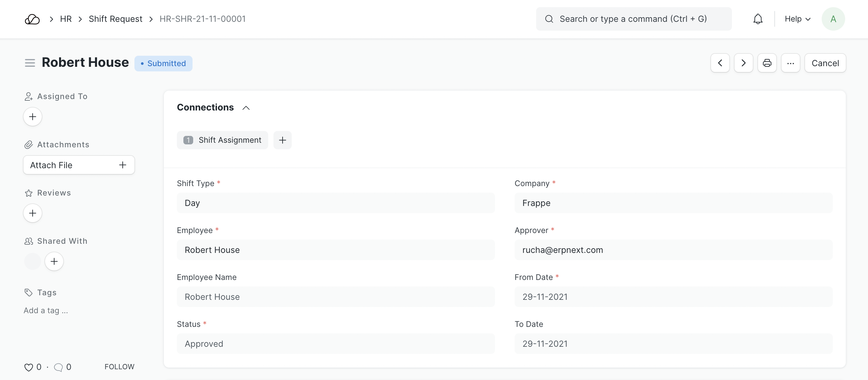Toggle the sidebar hamburger menu

30,63
